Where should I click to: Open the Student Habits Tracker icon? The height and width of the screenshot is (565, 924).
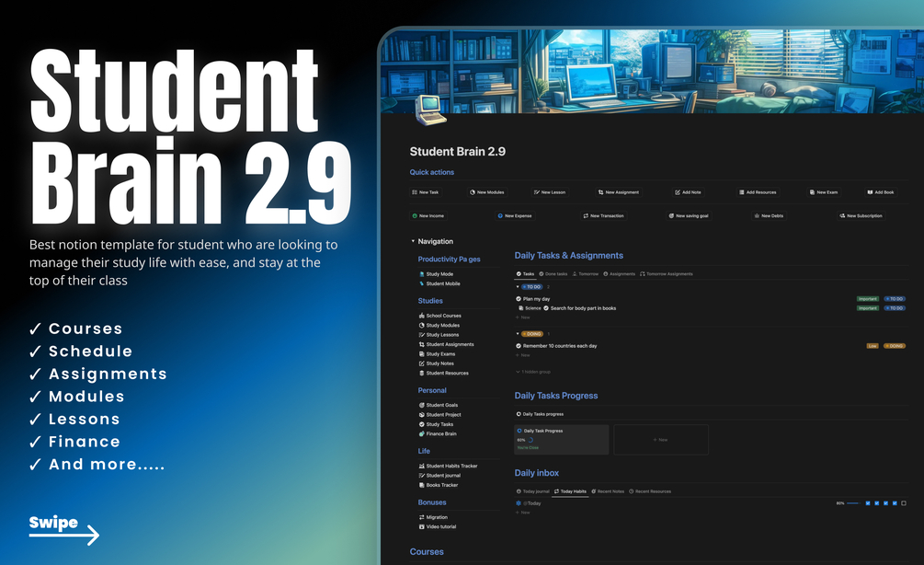point(421,466)
